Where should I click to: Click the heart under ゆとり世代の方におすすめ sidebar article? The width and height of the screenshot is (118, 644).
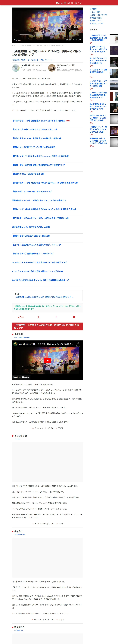[x=91, y=66]
